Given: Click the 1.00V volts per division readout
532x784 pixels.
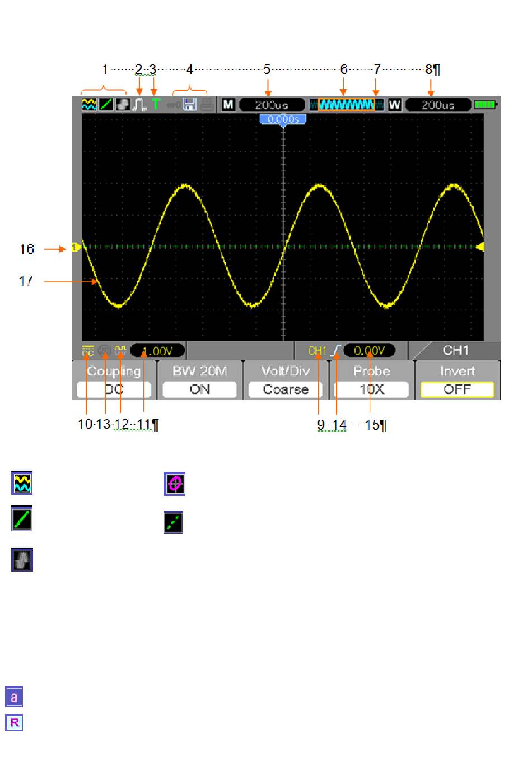Looking at the screenshot, I should coord(157,351).
